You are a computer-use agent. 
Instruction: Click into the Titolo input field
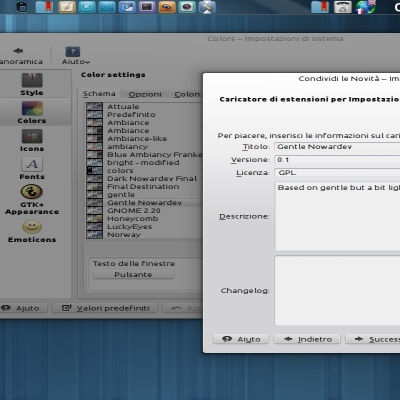[x=337, y=147]
